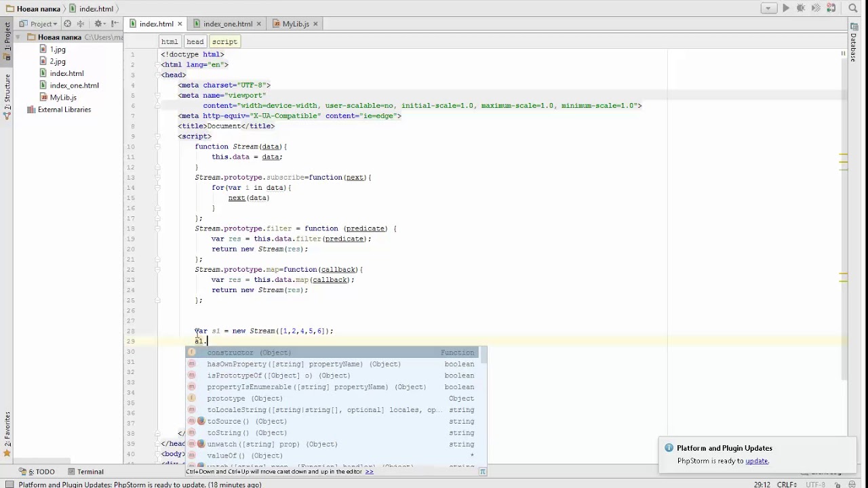Select index_one.html in the project tree

click(x=74, y=85)
